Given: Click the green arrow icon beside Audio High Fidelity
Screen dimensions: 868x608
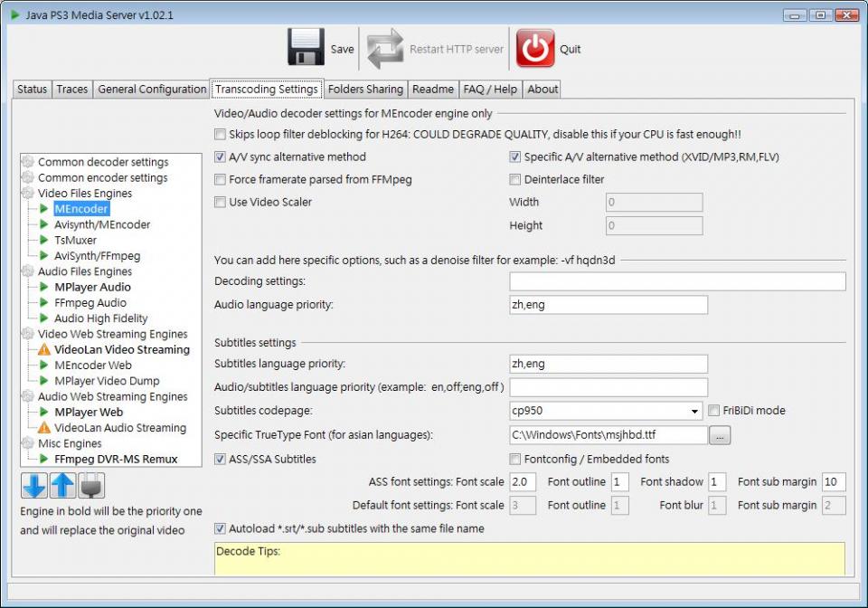Looking at the screenshot, I should click(43, 318).
